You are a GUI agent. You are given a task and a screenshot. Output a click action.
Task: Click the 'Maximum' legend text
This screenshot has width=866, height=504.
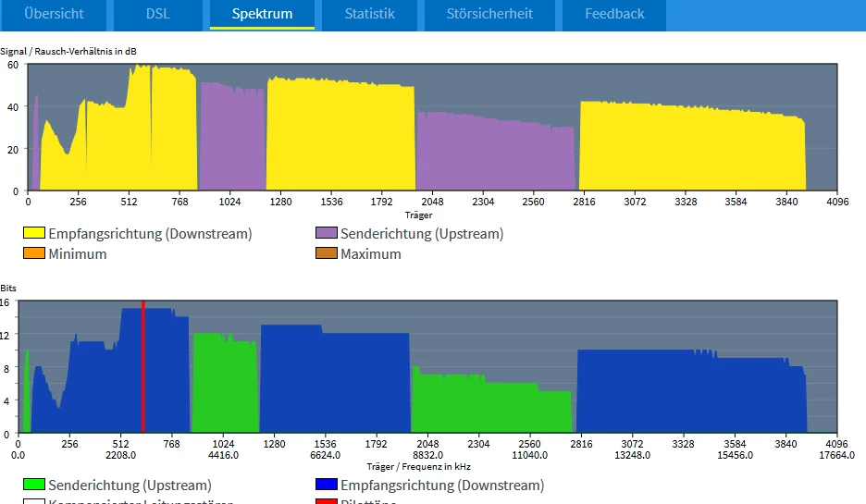click(371, 254)
